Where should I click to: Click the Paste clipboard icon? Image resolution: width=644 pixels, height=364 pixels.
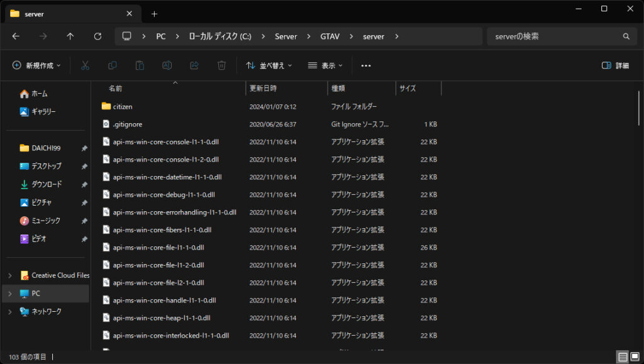(140, 65)
